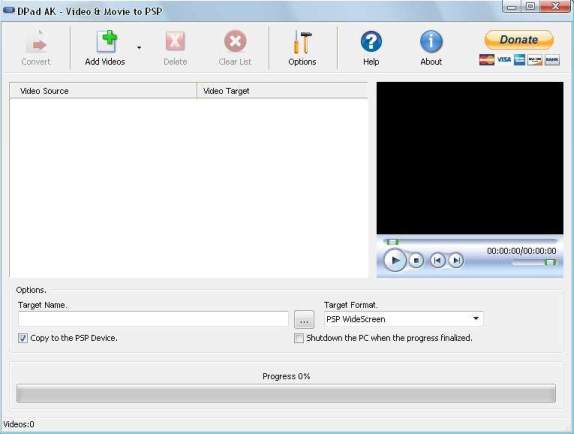Viewport: 574px width, 434px height.
Task: Click the yellow Donate button
Action: [x=519, y=40]
